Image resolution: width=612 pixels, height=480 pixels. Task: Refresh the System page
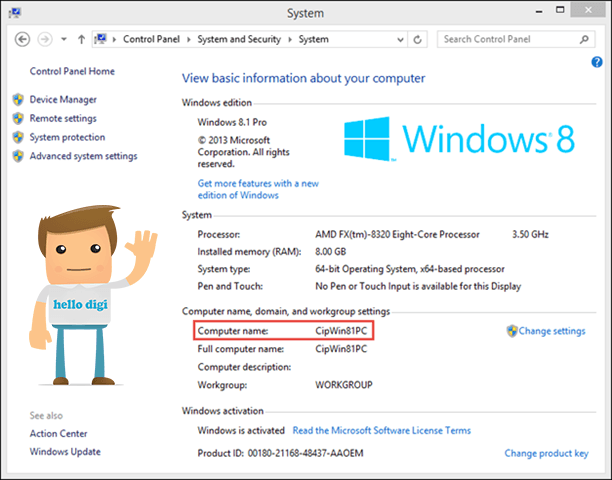(417, 39)
